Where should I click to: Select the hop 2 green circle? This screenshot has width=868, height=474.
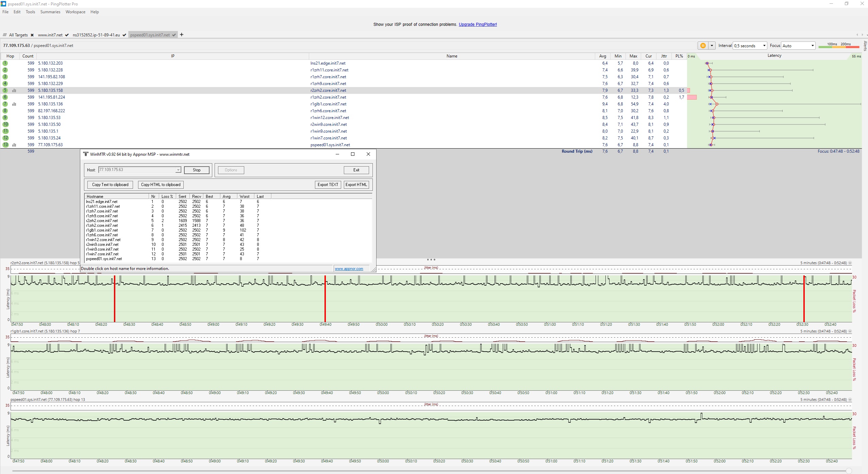click(5, 70)
